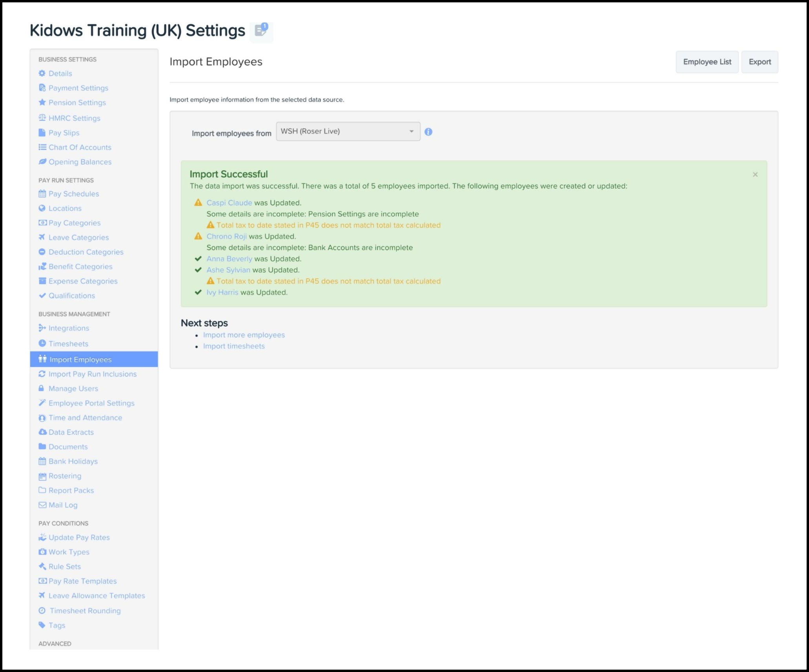Image resolution: width=809 pixels, height=672 pixels.
Task: Click the padlock icon beside Manage Users
Action: pos(42,388)
